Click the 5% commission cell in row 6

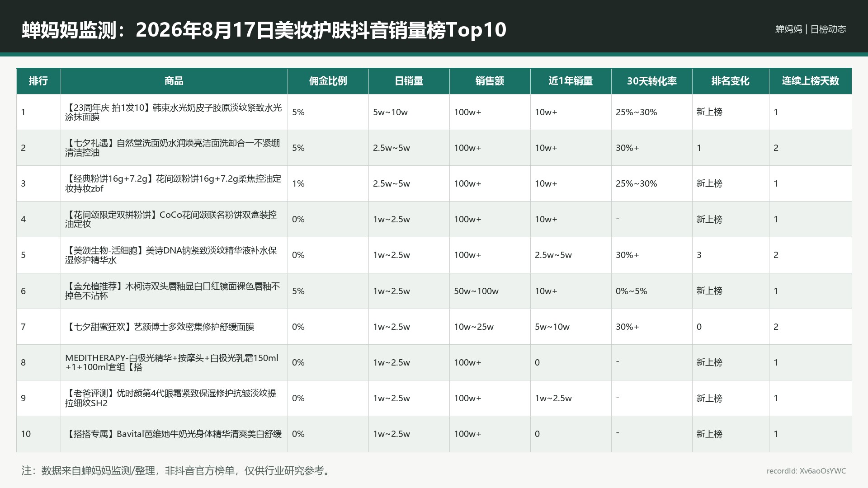click(x=328, y=291)
